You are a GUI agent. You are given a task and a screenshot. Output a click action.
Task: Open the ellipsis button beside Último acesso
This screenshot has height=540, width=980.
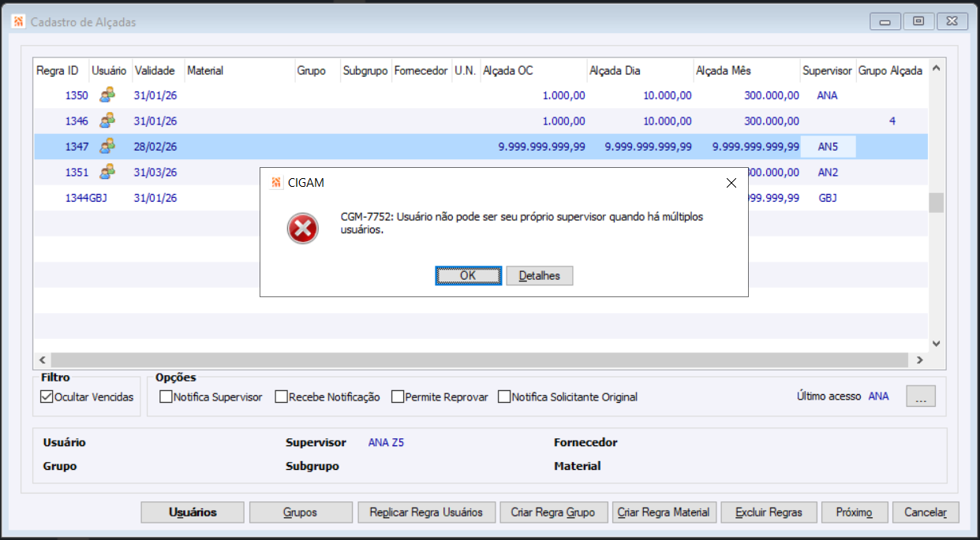click(921, 397)
